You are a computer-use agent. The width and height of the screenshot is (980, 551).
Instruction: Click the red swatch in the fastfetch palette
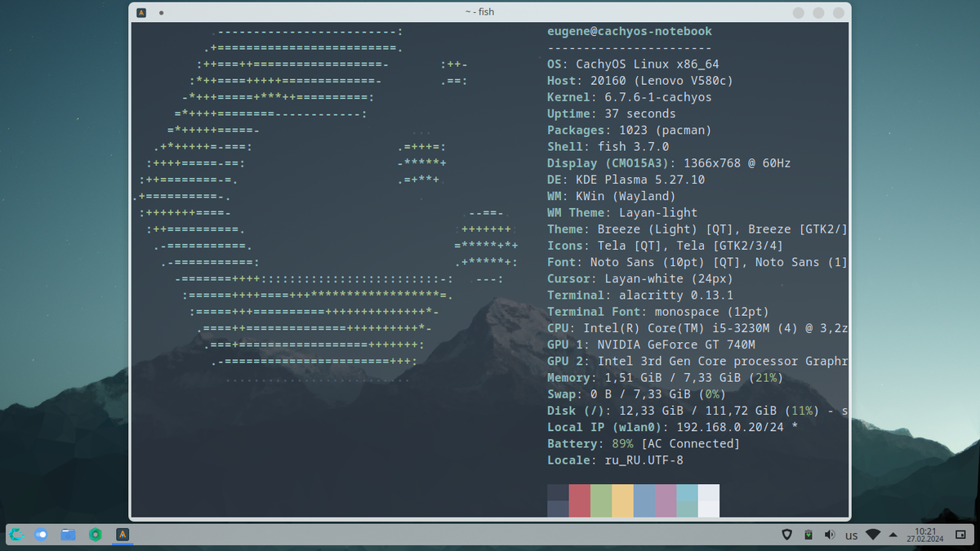coord(579,500)
